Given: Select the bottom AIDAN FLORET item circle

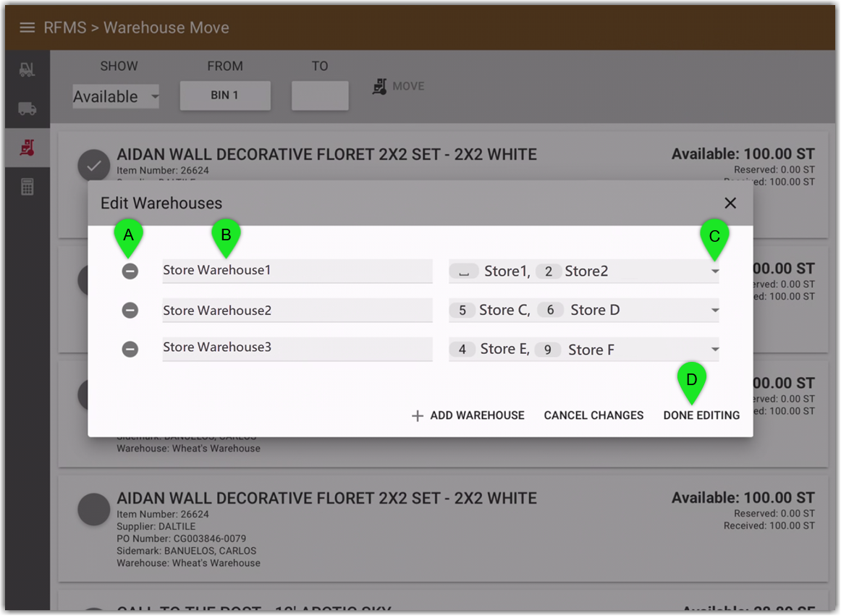Looking at the screenshot, I should coord(93,509).
